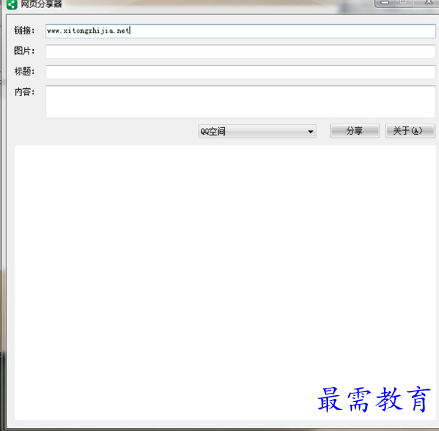
Task: Click the 内容: label text
Action: pos(24,92)
